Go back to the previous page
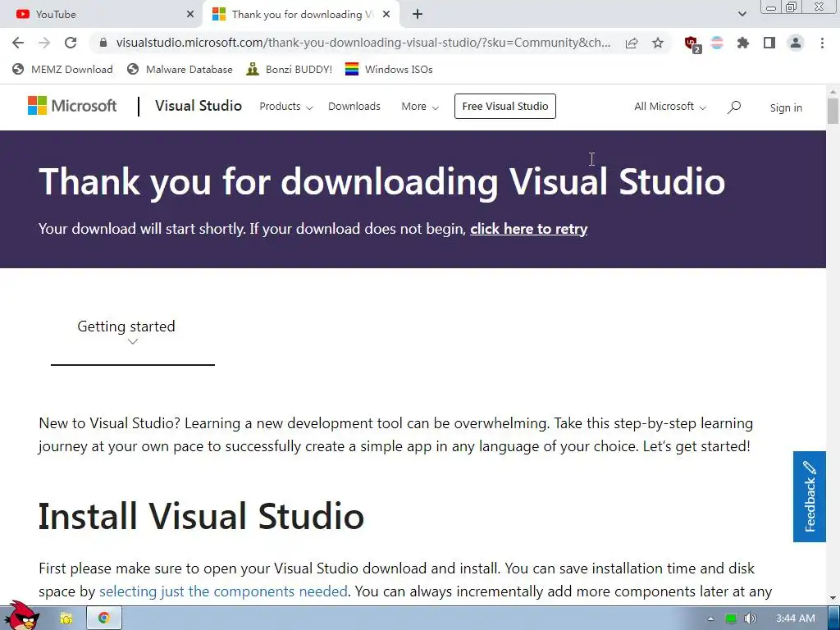The width and height of the screenshot is (840, 630). [18, 43]
